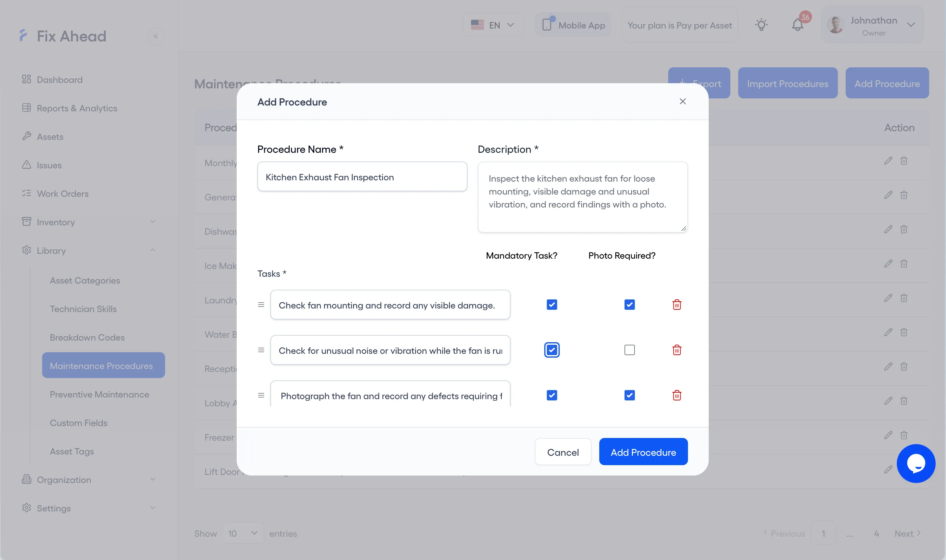Edit the Monthly procedure row pencil icon
The width and height of the screenshot is (946, 560).
tap(888, 161)
